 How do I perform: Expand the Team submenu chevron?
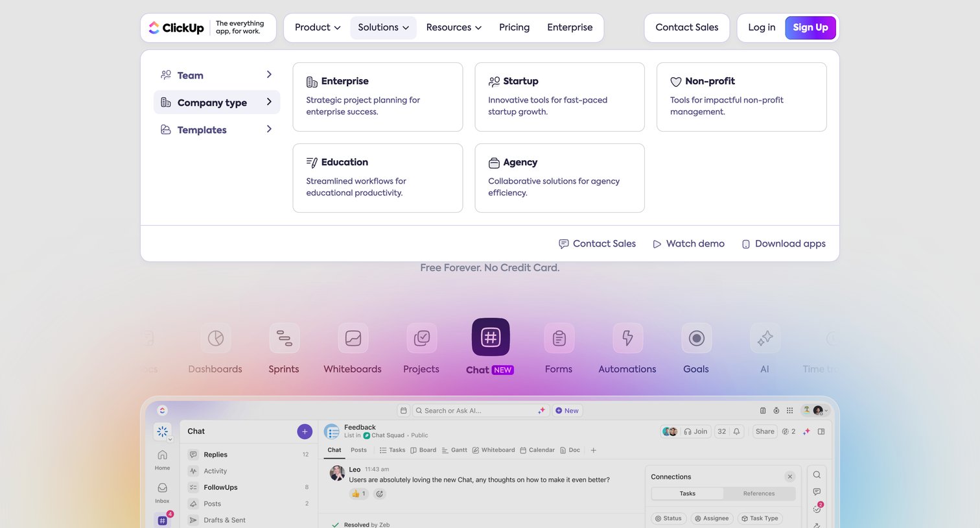click(x=269, y=75)
